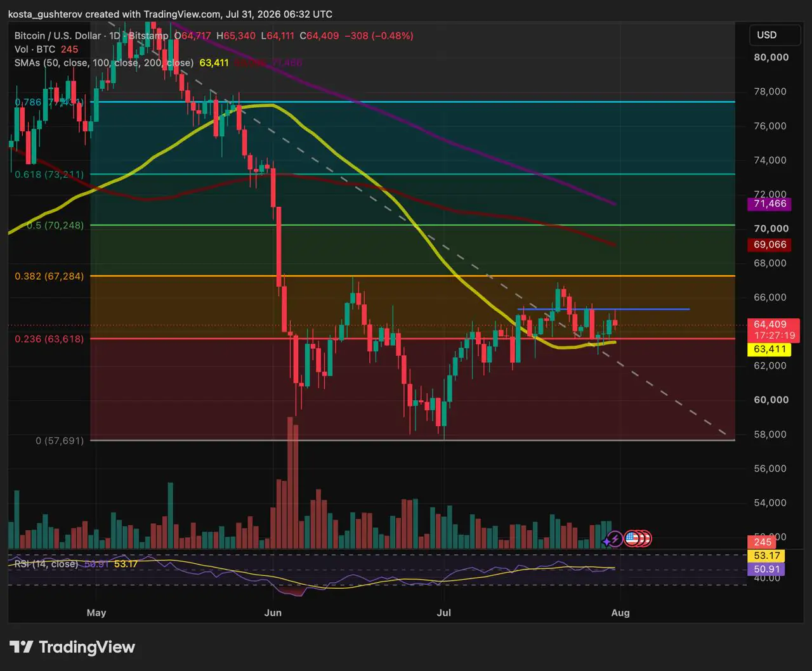
Task: Click the yellow 63,411 SMA legend value
Action: tap(214, 63)
